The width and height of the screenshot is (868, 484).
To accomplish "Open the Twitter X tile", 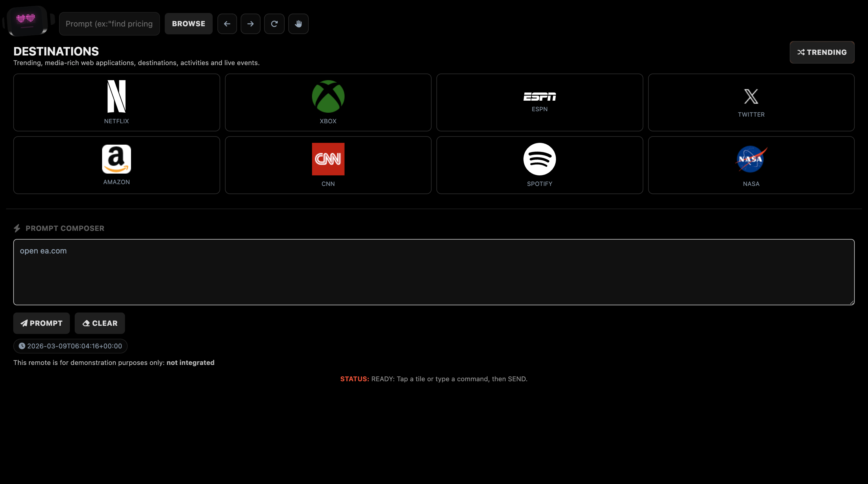I will coord(751,102).
